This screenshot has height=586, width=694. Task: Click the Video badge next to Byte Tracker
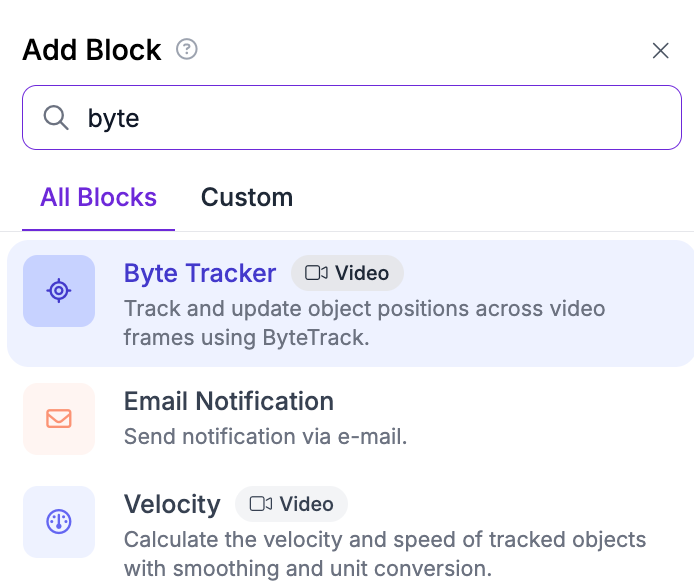coord(347,273)
